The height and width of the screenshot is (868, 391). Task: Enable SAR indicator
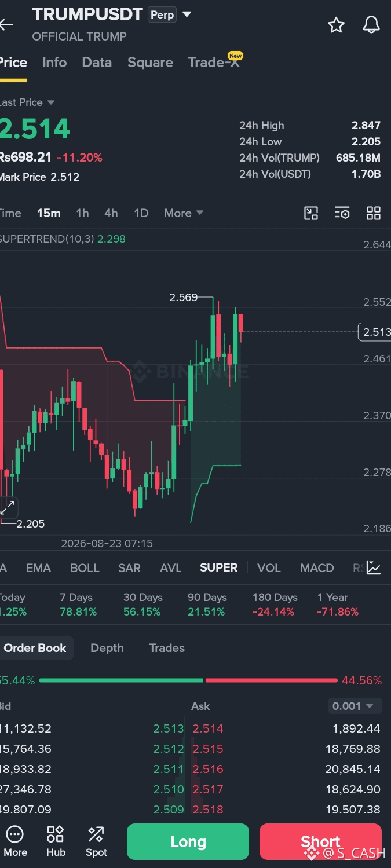129,568
